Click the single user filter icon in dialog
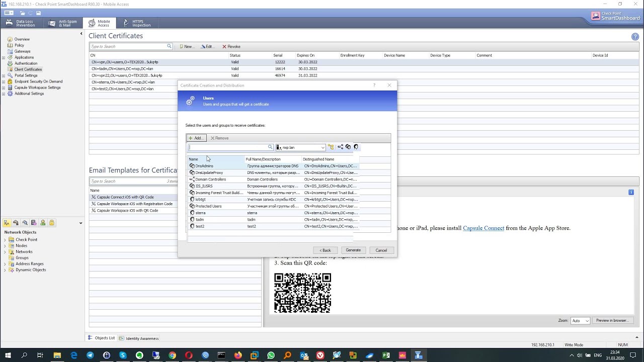 pos(356,147)
